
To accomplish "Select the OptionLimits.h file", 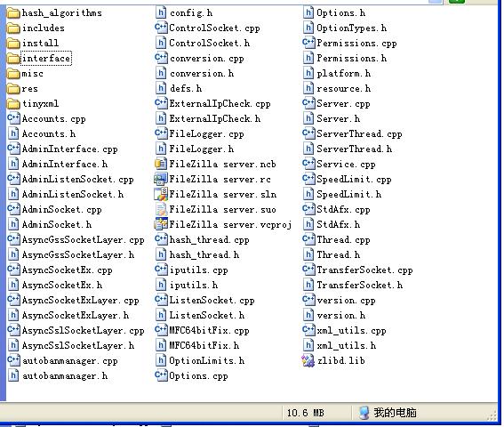I will click(x=200, y=360).
